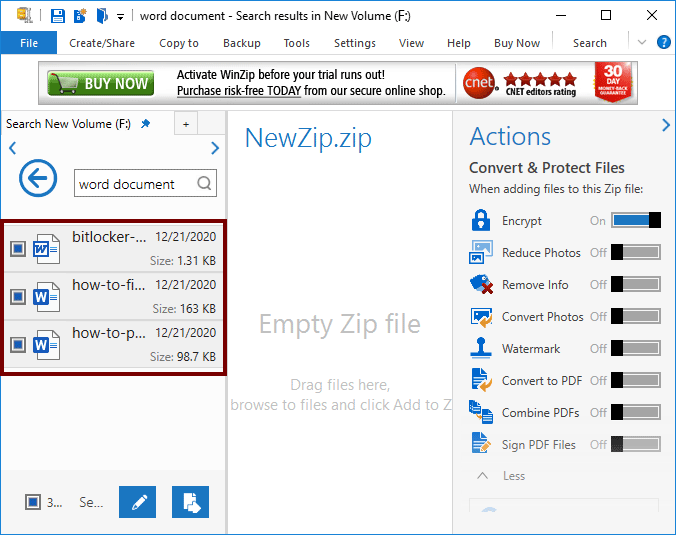Image resolution: width=676 pixels, height=535 pixels.
Task: Toggle the select-all checkbox at the bottom of the files pane
Action: (33, 502)
